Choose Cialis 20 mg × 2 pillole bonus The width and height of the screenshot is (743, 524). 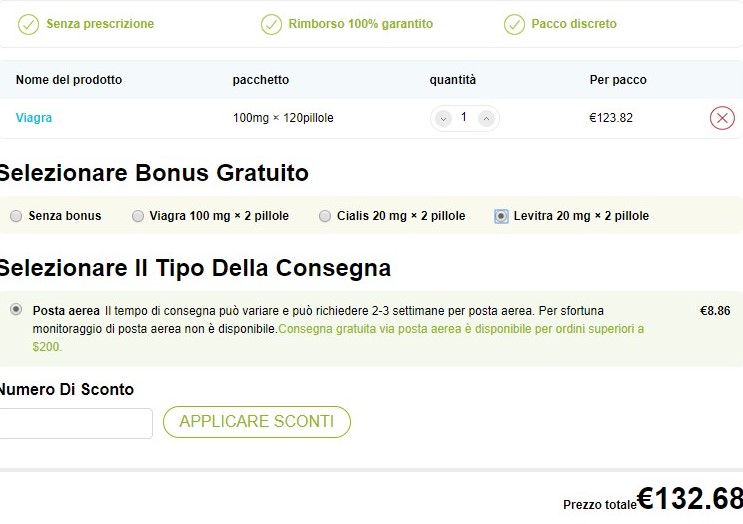[325, 216]
